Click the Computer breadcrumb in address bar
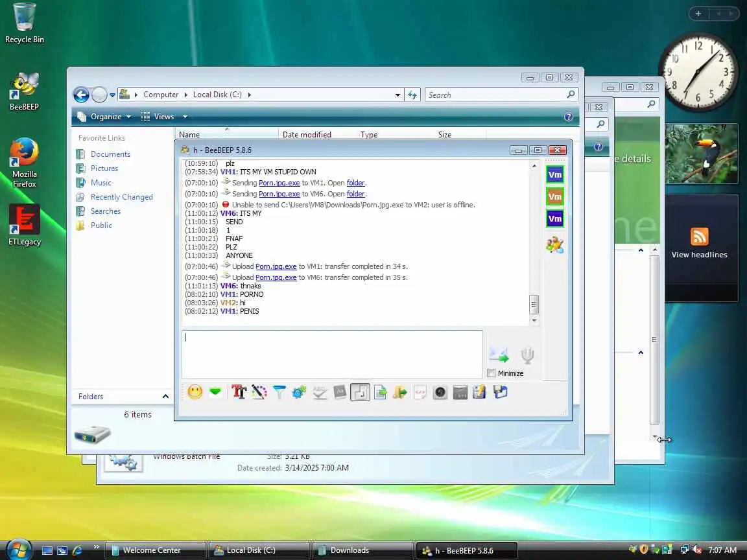The height and width of the screenshot is (560, 747). pyautogui.click(x=161, y=95)
